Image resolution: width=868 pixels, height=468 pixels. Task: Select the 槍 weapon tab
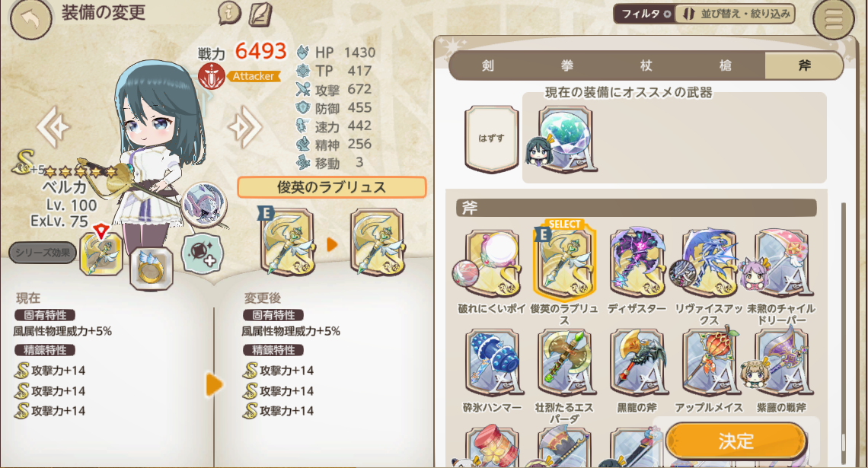coord(725,66)
